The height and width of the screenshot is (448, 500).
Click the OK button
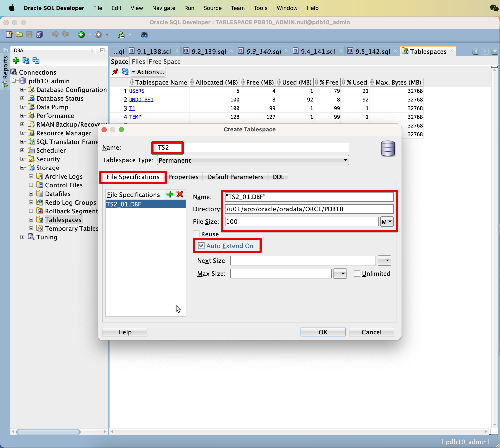[323, 332]
